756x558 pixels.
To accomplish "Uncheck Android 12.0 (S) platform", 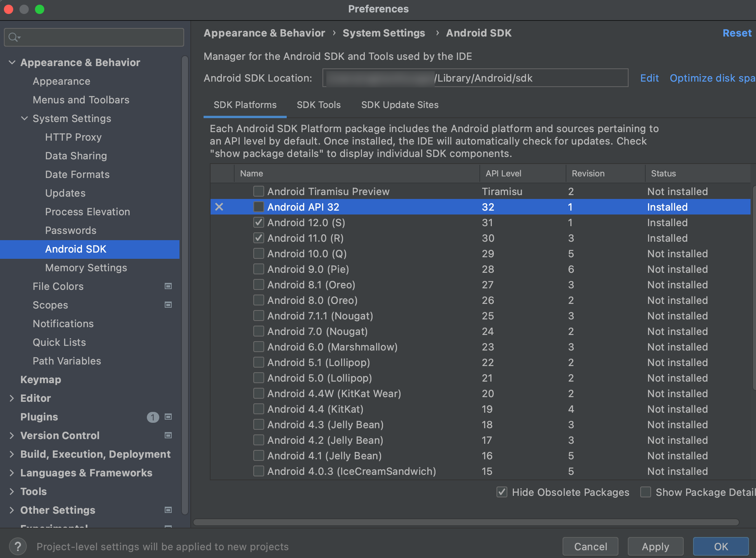I will coord(258,222).
